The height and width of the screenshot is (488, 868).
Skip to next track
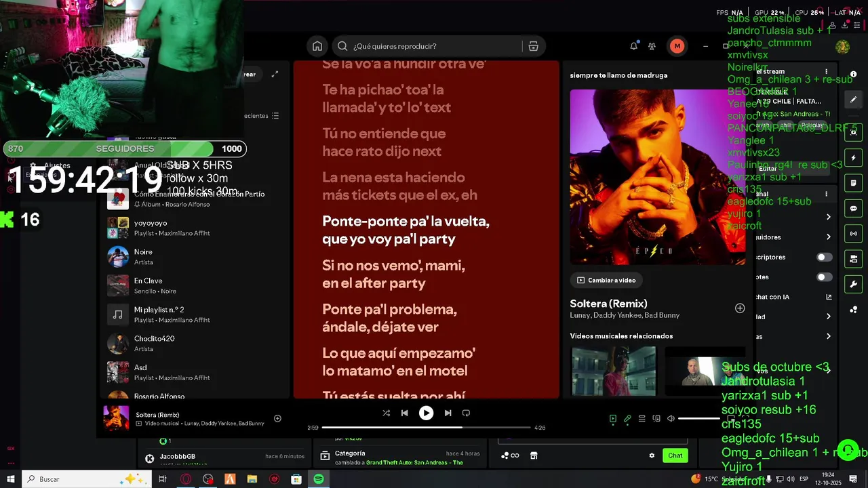click(448, 413)
